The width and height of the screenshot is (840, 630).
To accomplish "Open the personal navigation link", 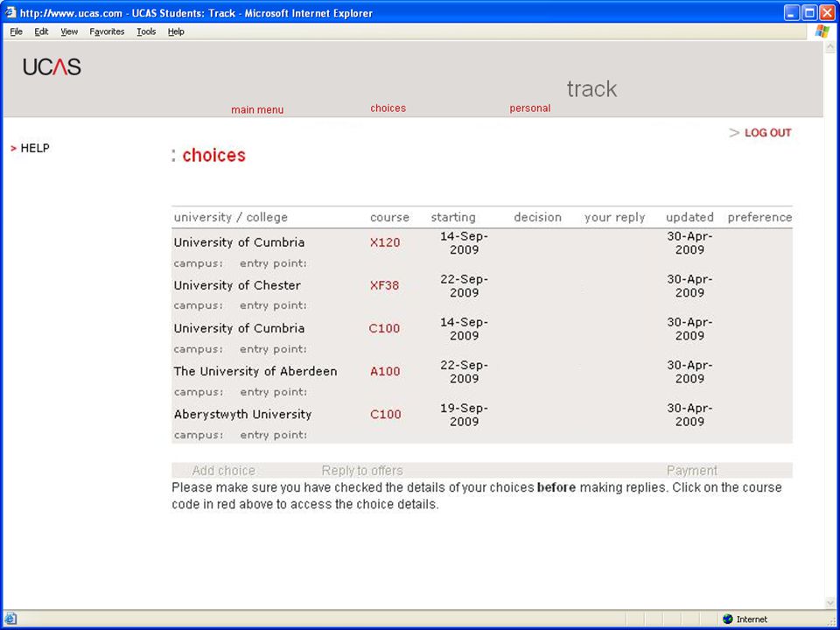I will pyautogui.click(x=530, y=108).
